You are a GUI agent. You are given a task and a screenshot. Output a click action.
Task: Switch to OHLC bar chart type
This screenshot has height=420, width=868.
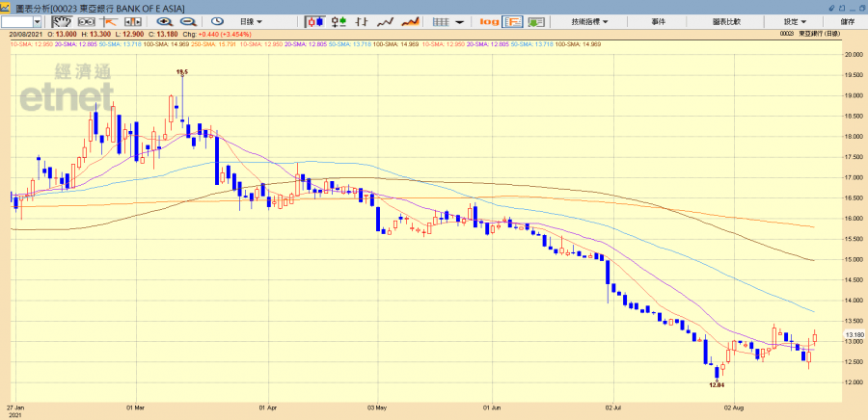[363, 21]
